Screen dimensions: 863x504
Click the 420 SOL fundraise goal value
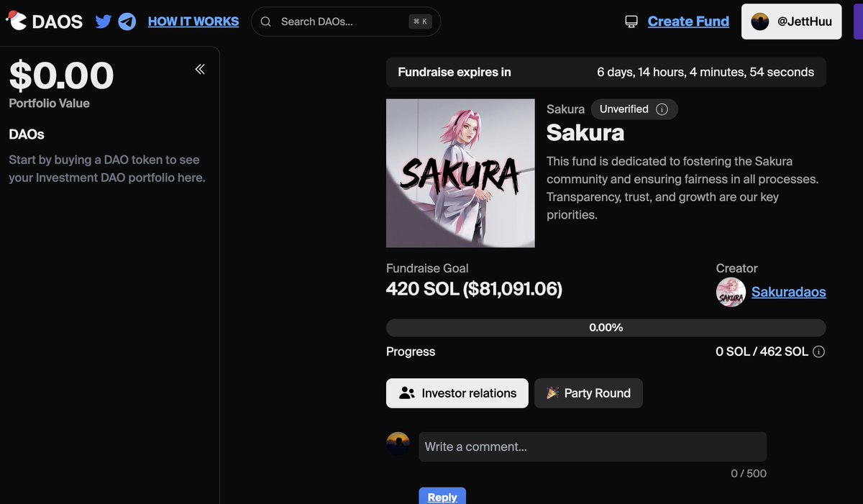click(474, 289)
